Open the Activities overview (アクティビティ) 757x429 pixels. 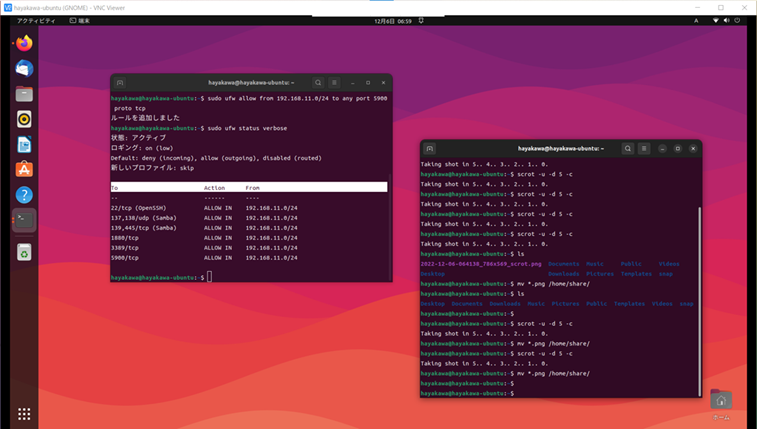pos(36,20)
